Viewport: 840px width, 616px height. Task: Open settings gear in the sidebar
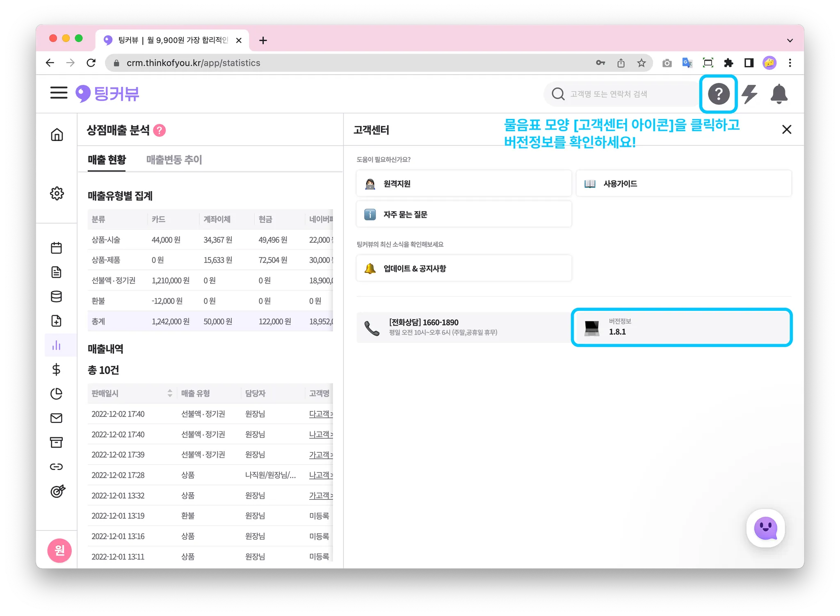(57, 193)
